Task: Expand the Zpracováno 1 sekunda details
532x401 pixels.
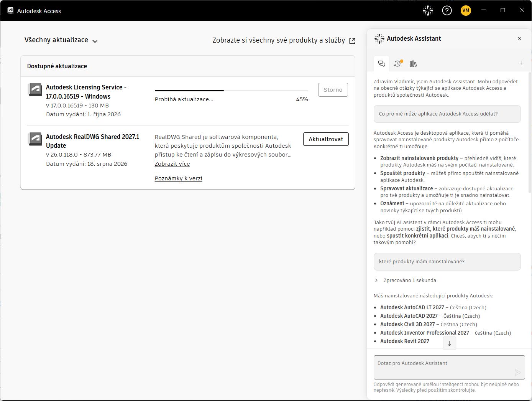Action: pyautogui.click(x=406, y=281)
